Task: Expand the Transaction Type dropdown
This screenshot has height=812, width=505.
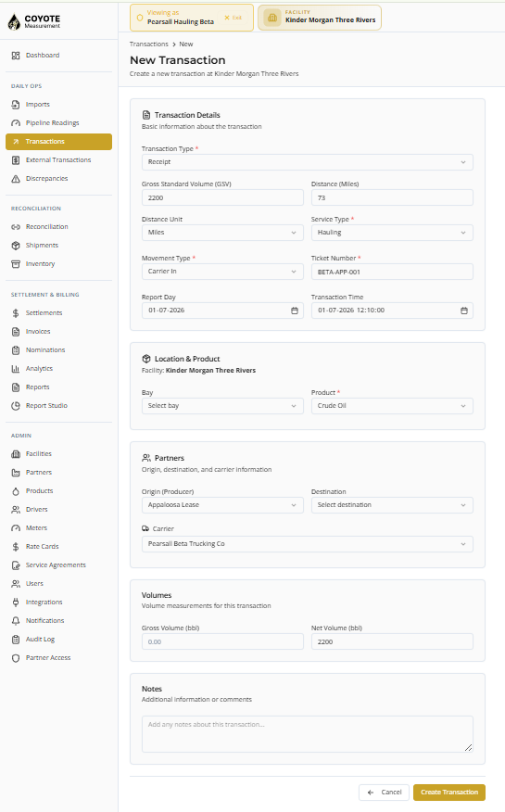Action: point(308,162)
